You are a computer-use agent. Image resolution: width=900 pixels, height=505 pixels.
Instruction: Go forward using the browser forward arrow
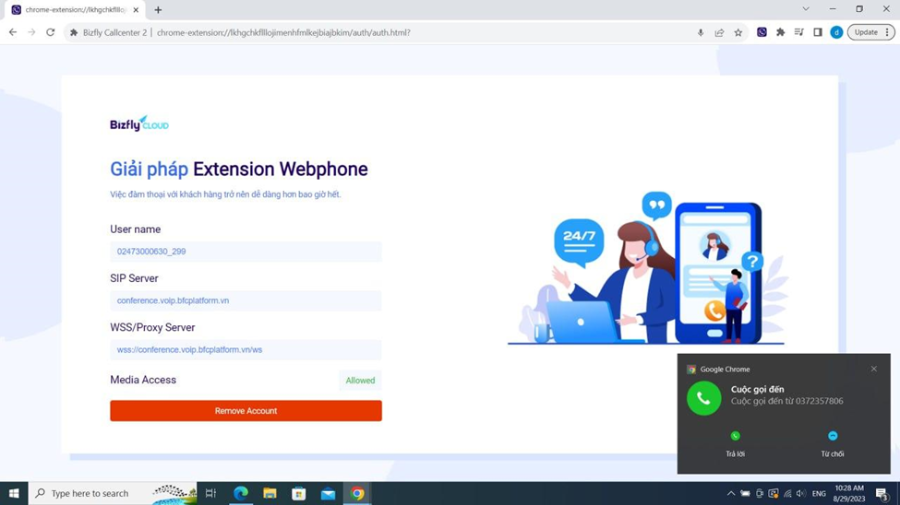[x=32, y=33]
